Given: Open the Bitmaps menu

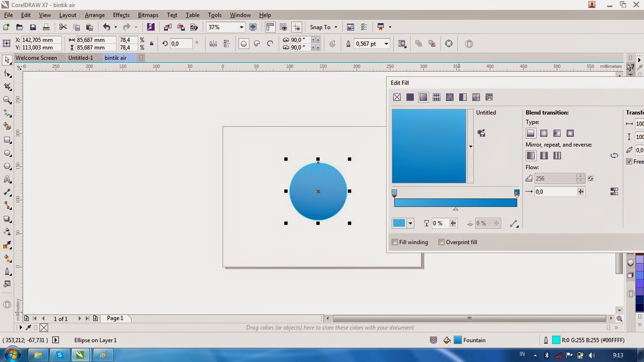Looking at the screenshot, I should pos(148,15).
